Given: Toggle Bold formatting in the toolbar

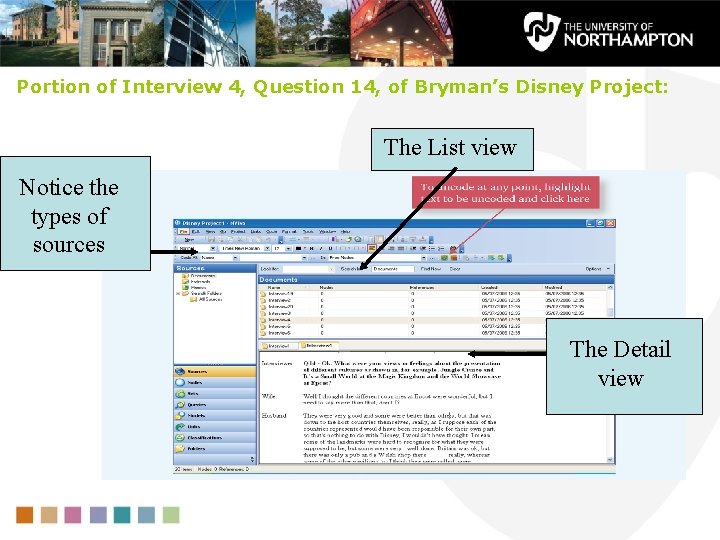Looking at the screenshot, I should coord(311,248).
